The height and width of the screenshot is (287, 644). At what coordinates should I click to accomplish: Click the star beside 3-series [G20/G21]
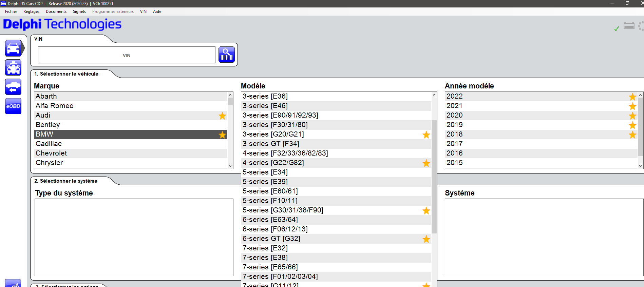point(426,135)
